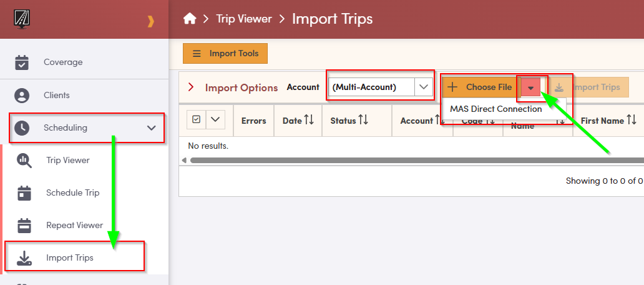Open the Import Tools button
644x285 pixels.
coord(225,54)
